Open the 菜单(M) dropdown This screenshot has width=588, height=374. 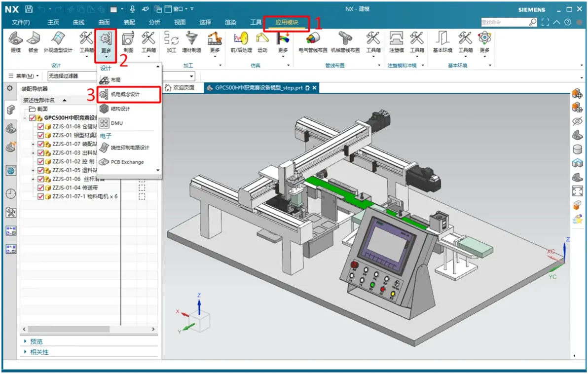tap(24, 76)
